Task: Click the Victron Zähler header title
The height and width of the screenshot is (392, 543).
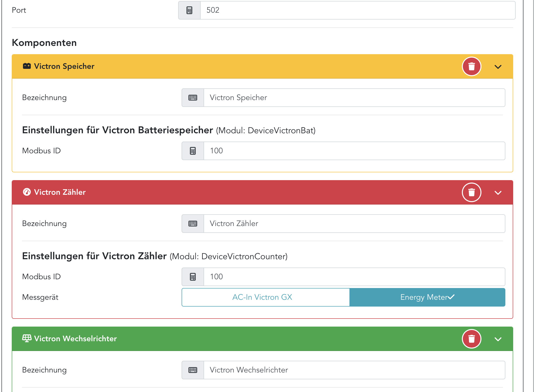Action: click(60, 192)
